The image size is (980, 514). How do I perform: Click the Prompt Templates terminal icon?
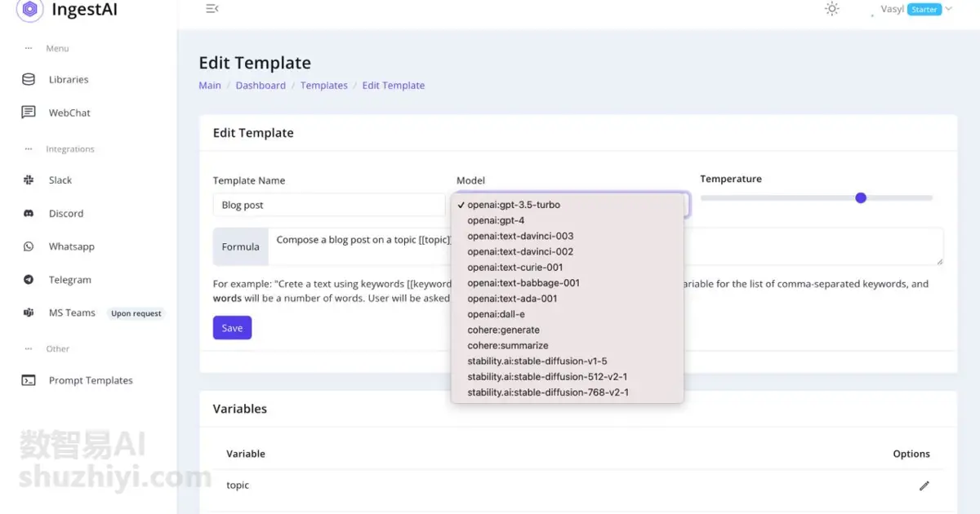tap(29, 380)
